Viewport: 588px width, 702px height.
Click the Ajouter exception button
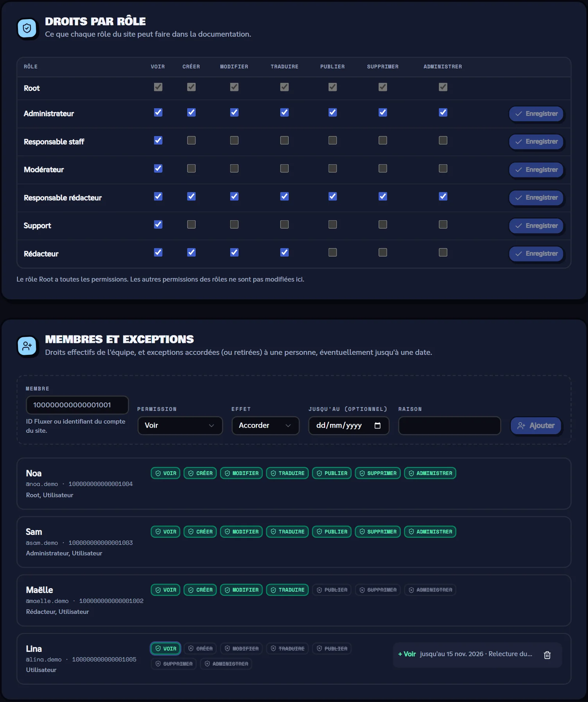[x=536, y=426]
